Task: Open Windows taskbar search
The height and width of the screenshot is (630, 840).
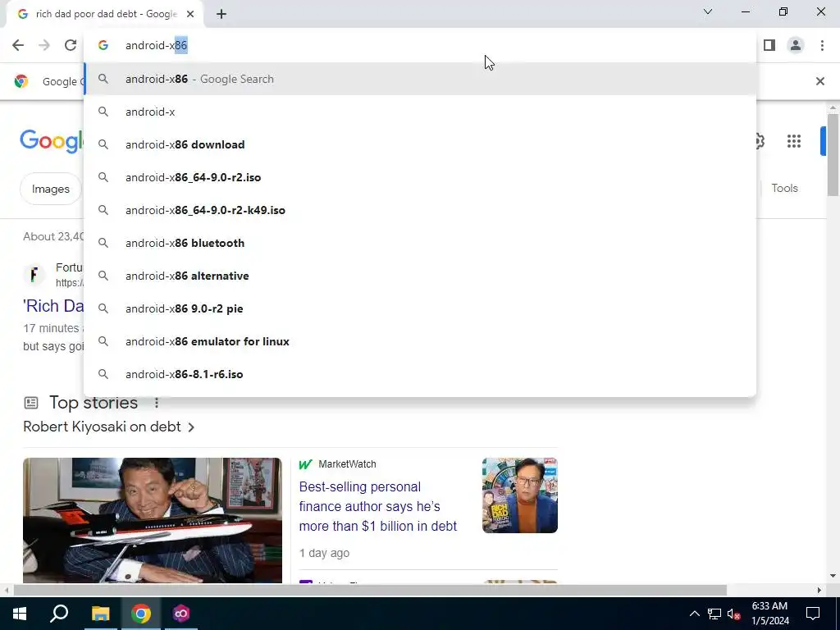Action: [x=59, y=614]
